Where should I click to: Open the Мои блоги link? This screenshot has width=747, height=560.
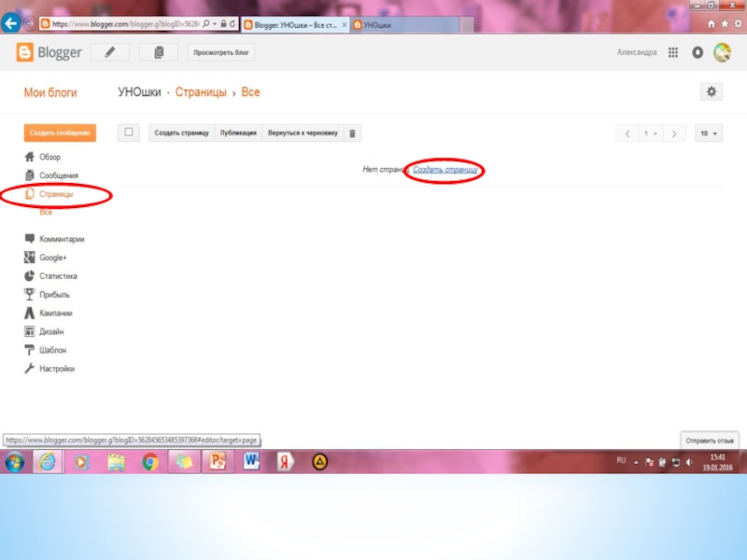(50, 92)
